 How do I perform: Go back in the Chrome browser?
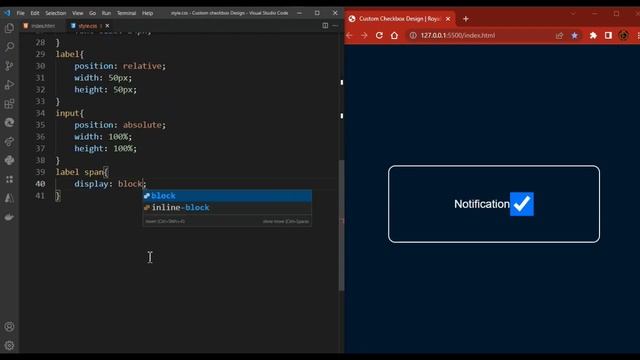point(349,36)
